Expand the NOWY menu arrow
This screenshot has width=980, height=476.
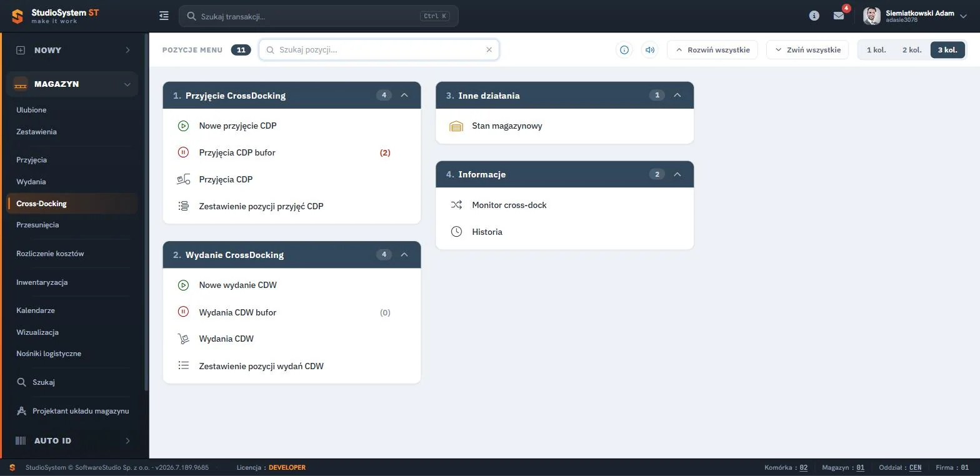[x=127, y=50]
